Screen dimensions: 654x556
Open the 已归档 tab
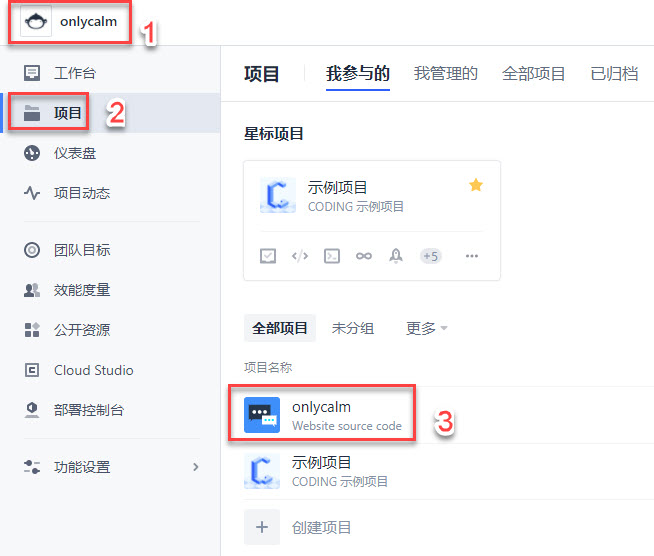tap(614, 73)
